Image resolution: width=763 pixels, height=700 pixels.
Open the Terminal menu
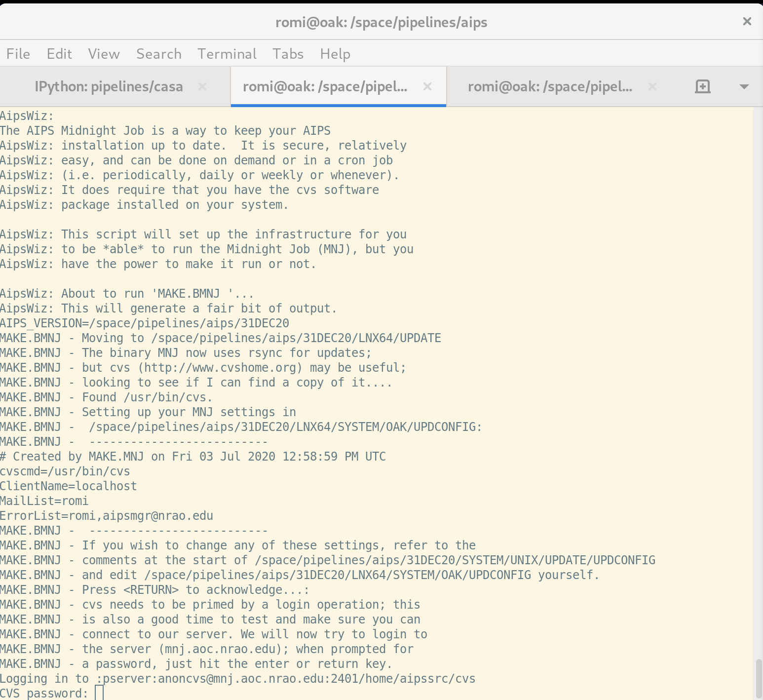click(227, 54)
